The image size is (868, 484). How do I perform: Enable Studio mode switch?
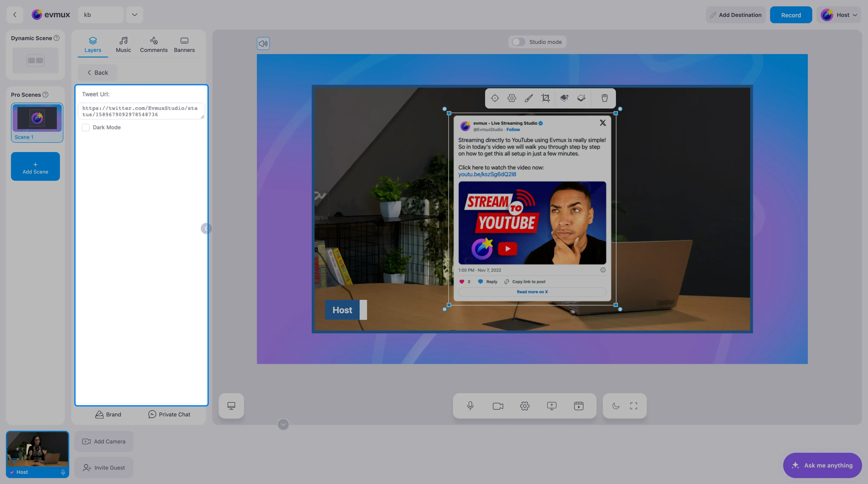[x=518, y=42]
